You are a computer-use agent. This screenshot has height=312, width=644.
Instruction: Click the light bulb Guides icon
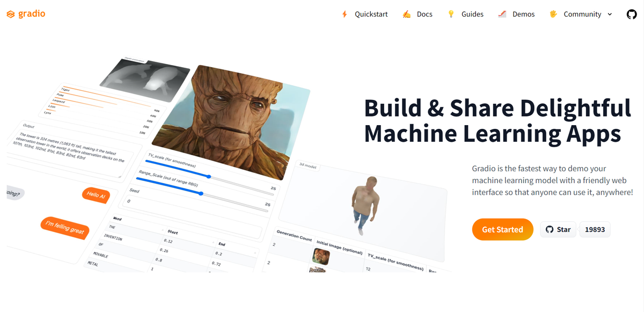coord(451,14)
